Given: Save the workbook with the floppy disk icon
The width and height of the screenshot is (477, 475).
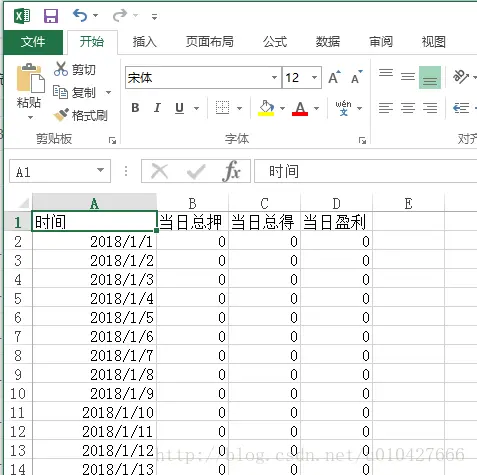Looking at the screenshot, I should [51, 16].
